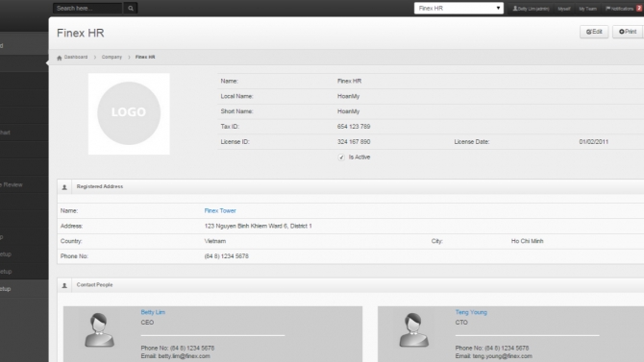Click the Registered Address section person icon
The width and height of the screenshot is (644, 362).
coord(64,187)
